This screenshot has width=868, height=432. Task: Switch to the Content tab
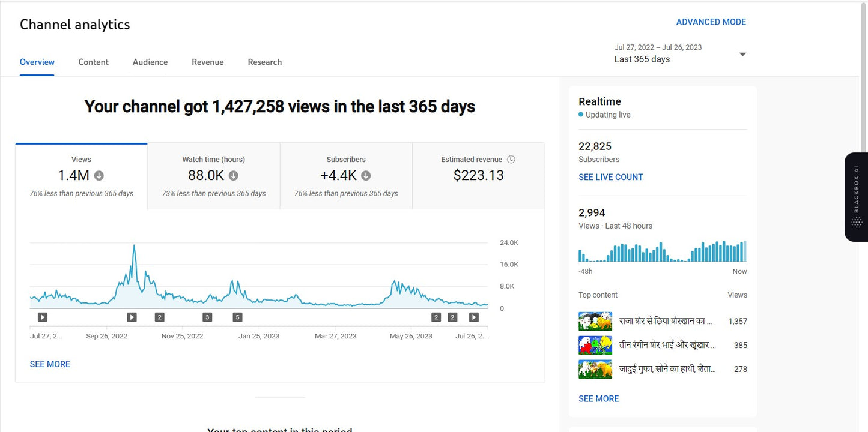tap(93, 62)
